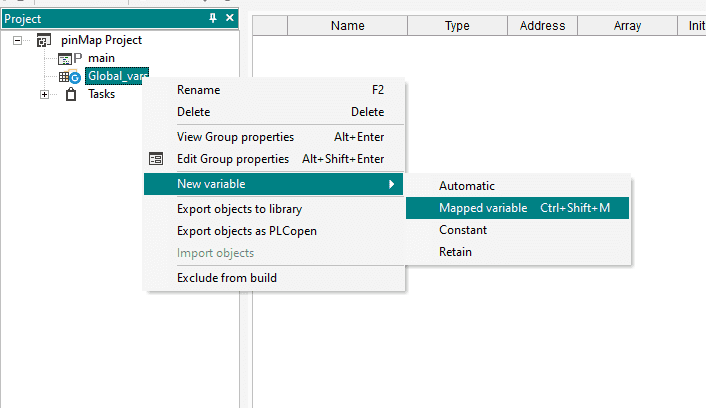Choose Automatic variable option
The height and width of the screenshot is (408, 706).
(x=467, y=186)
